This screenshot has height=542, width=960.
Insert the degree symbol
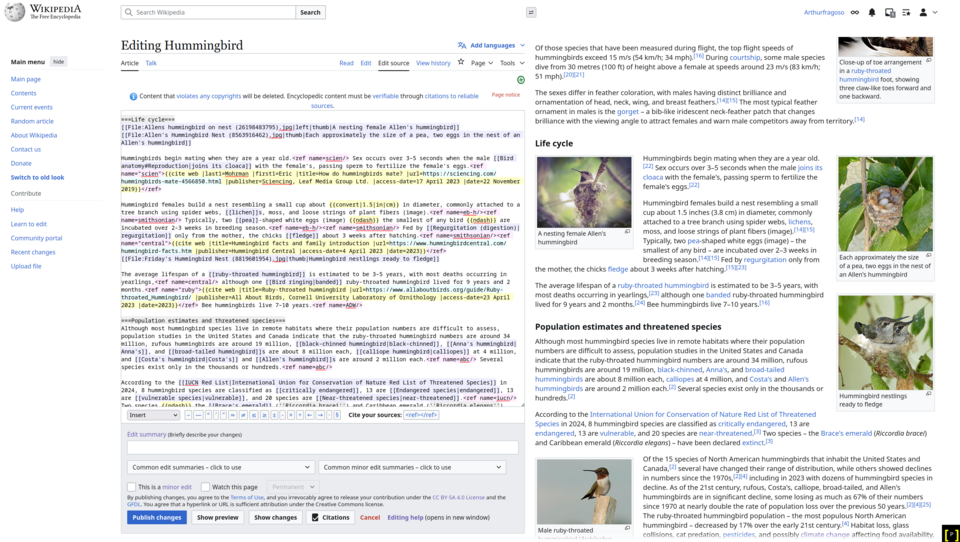pyautogui.click(x=209, y=415)
